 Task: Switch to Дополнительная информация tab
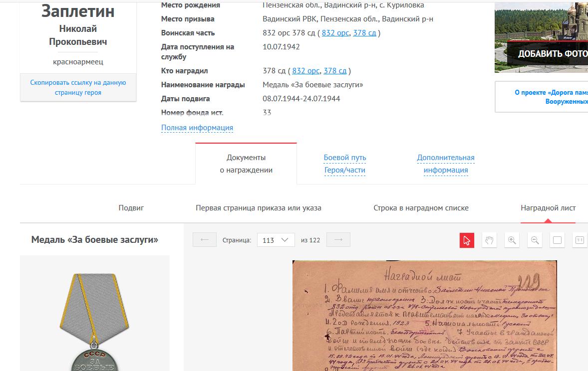point(446,164)
